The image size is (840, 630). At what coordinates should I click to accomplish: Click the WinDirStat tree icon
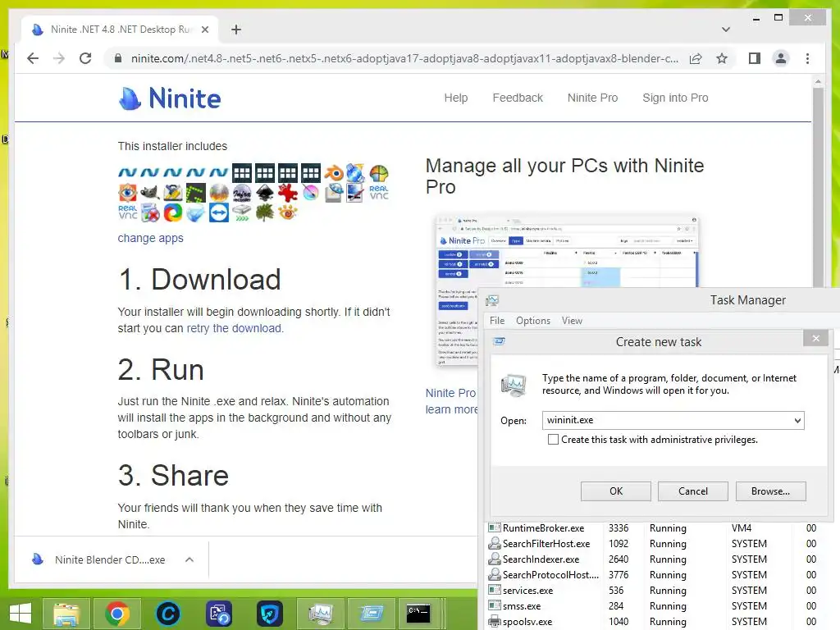coord(265,212)
